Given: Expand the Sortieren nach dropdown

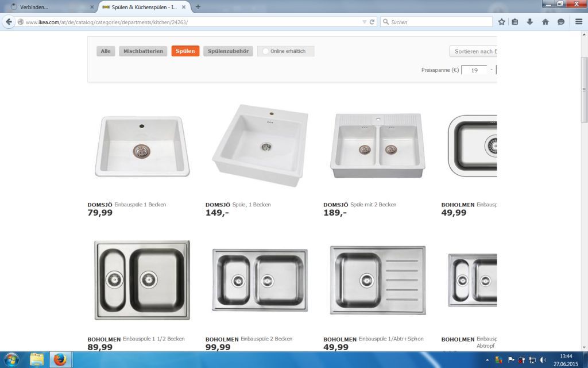Looking at the screenshot, I should point(473,51).
